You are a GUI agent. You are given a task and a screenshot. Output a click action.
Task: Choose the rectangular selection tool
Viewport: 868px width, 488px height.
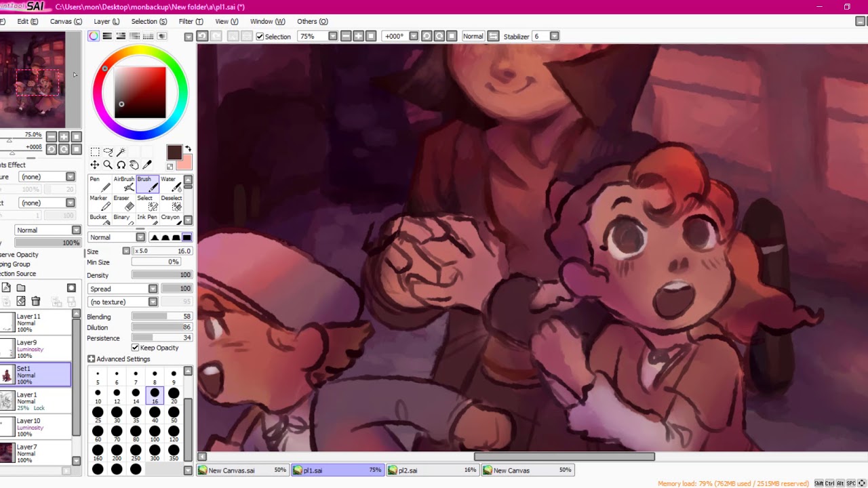tap(95, 152)
